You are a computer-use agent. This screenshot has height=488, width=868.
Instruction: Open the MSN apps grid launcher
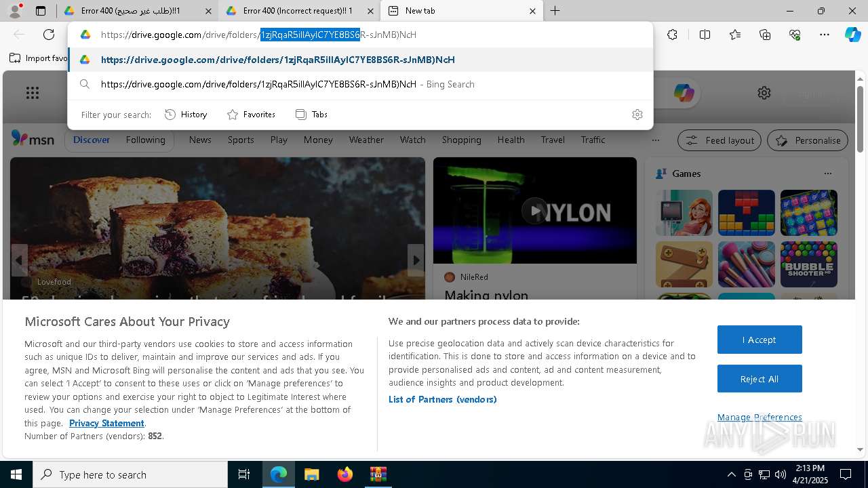(32, 93)
